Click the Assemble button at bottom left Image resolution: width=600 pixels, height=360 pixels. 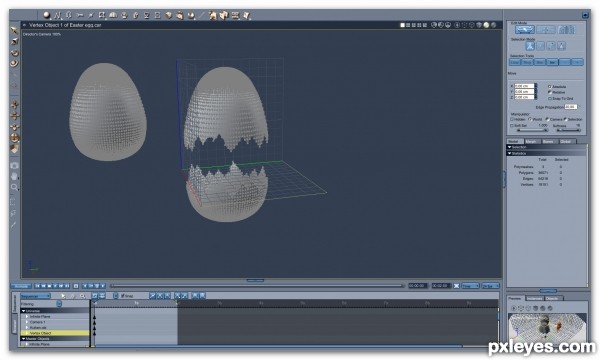(x=21, y=286)
